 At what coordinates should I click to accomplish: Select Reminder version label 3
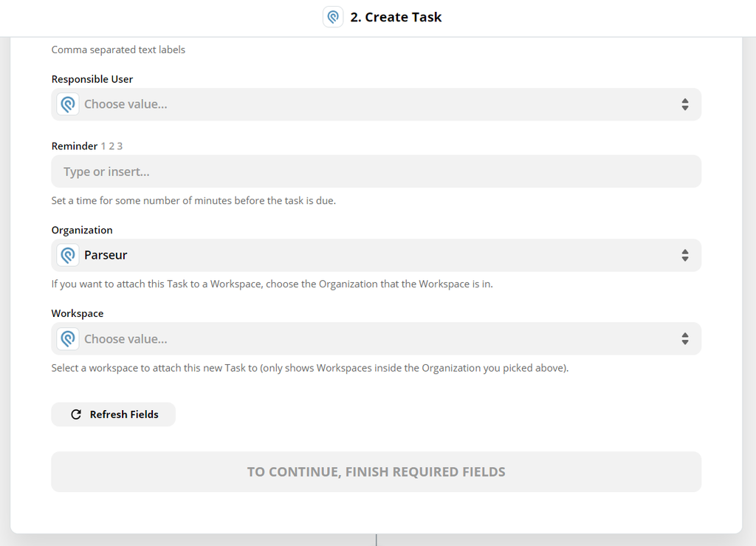tap(119, 146)
